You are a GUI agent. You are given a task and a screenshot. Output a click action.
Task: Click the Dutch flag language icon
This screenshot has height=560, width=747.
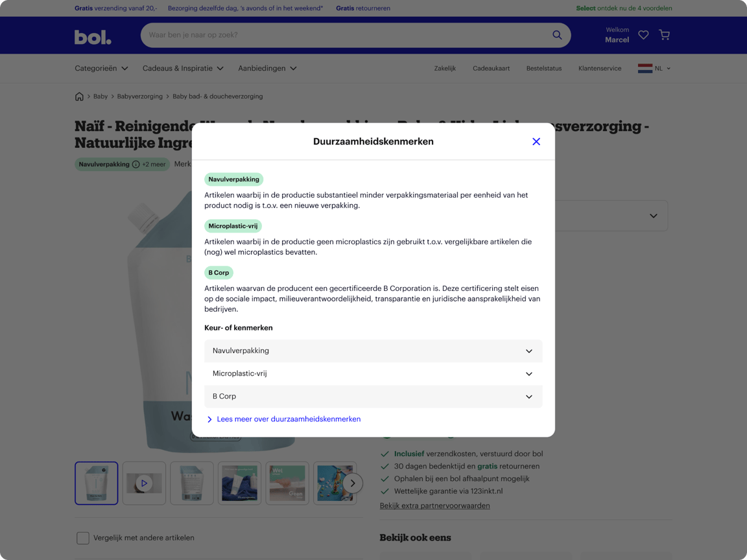click(645, 69)
